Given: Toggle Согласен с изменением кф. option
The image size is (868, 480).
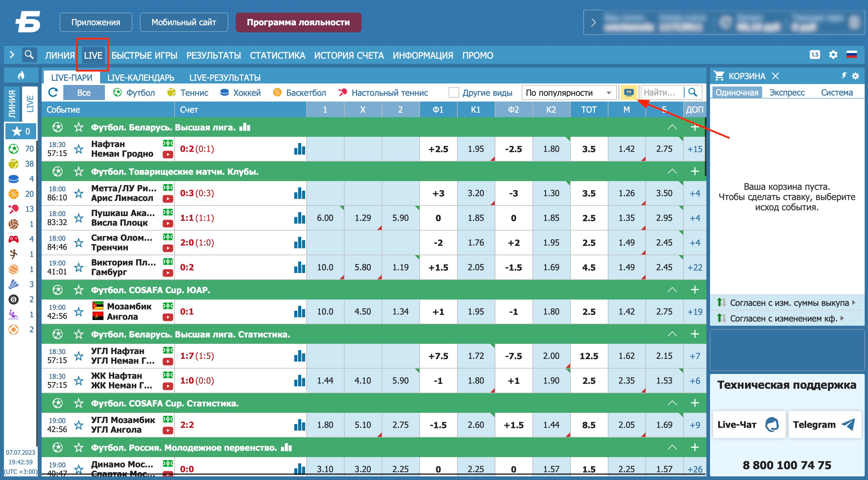Looking at the screenshot, I should 783,318.
